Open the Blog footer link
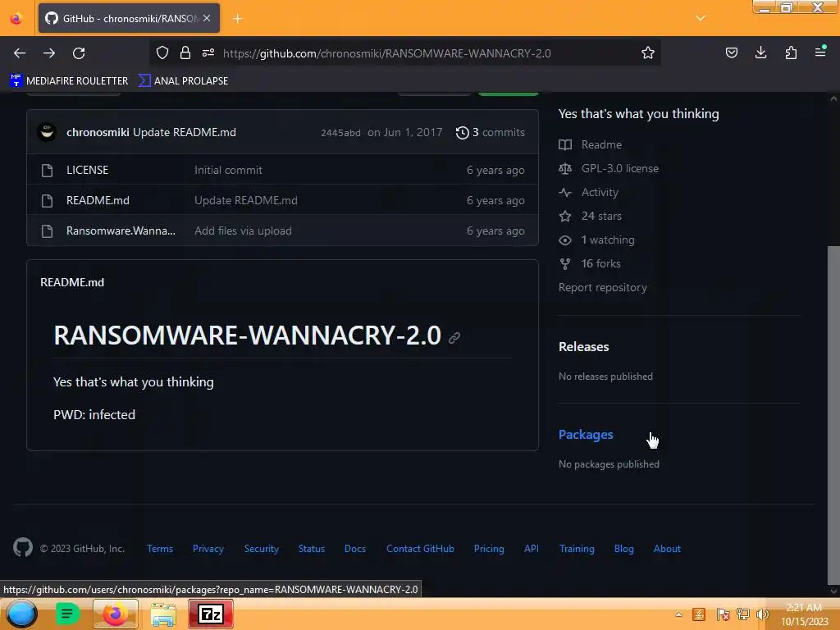Viewport: 840px width, 630px height. 624,549
